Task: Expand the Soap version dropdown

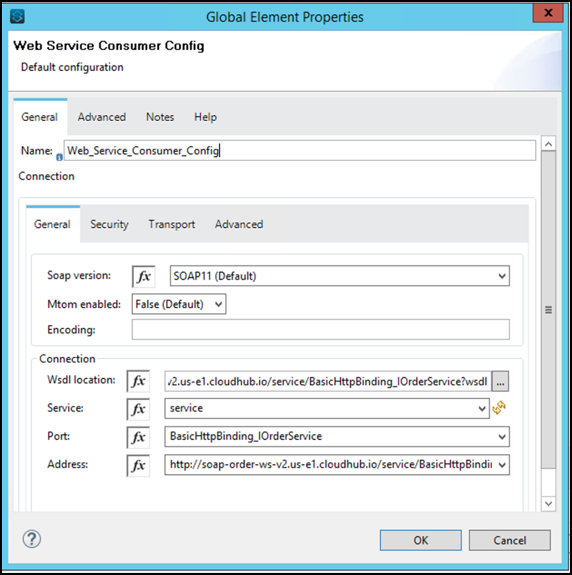Action: pos(340,276)
